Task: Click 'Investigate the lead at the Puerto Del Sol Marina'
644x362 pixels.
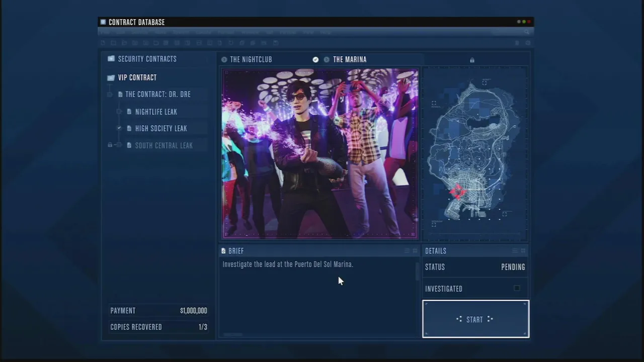Action: pyautogui.click(x=288, y=264)
